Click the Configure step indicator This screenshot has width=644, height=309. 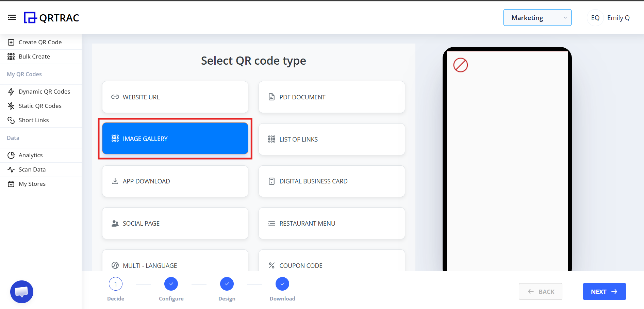pyautogui.click(x=171, y=284)
